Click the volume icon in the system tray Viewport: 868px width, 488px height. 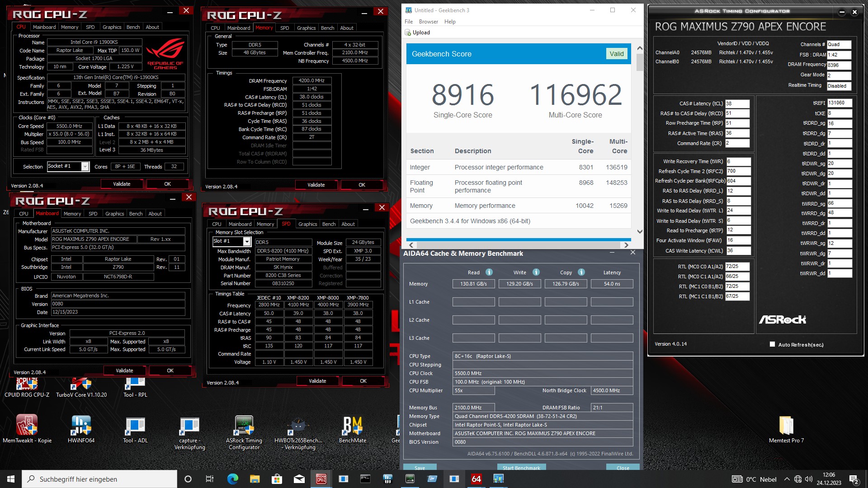[809, 479]
